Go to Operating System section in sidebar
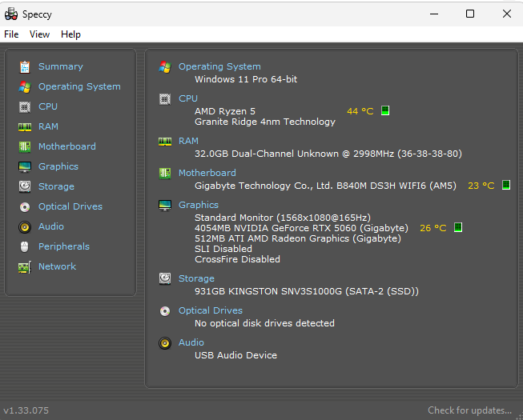Screen dimensions: 523x420 point(79,86)
